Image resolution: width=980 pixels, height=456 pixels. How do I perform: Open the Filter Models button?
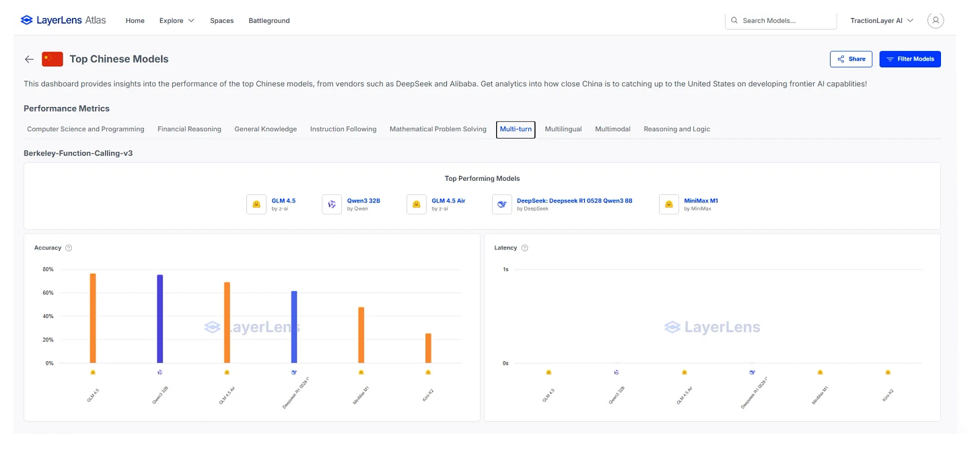(x=910, y=59)
